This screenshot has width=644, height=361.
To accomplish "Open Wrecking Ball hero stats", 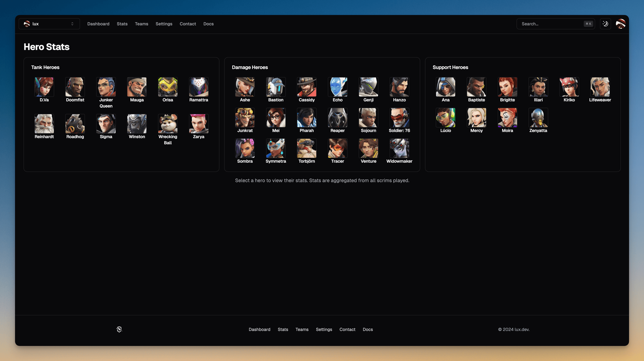I will tap(168, 124).
